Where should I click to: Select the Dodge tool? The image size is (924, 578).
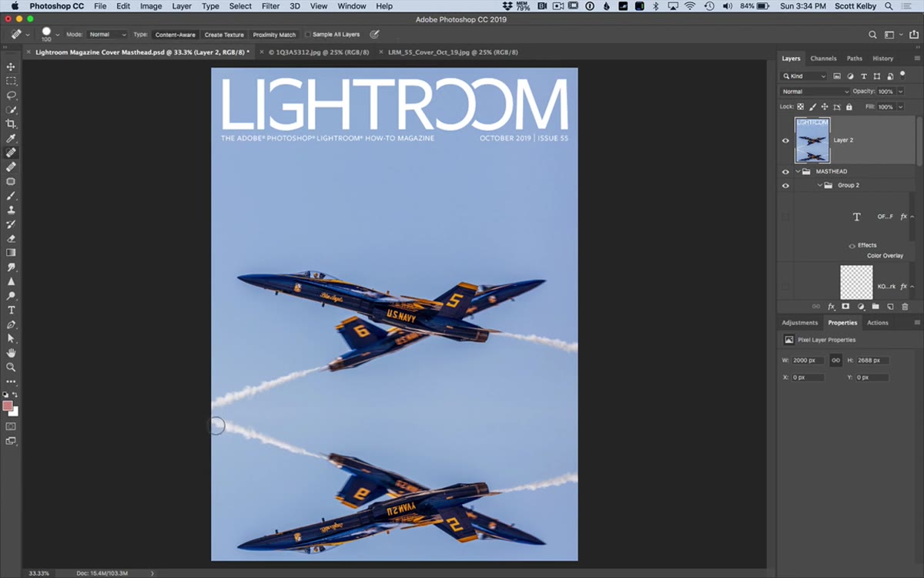pyautogui.click(x=11, y=296)
